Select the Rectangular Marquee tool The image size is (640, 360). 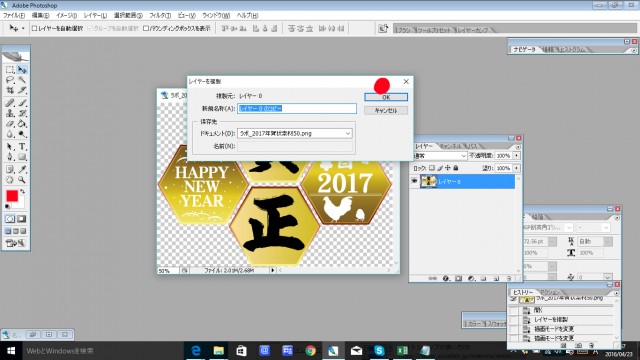pyautogui.click(x=10, y=70)
